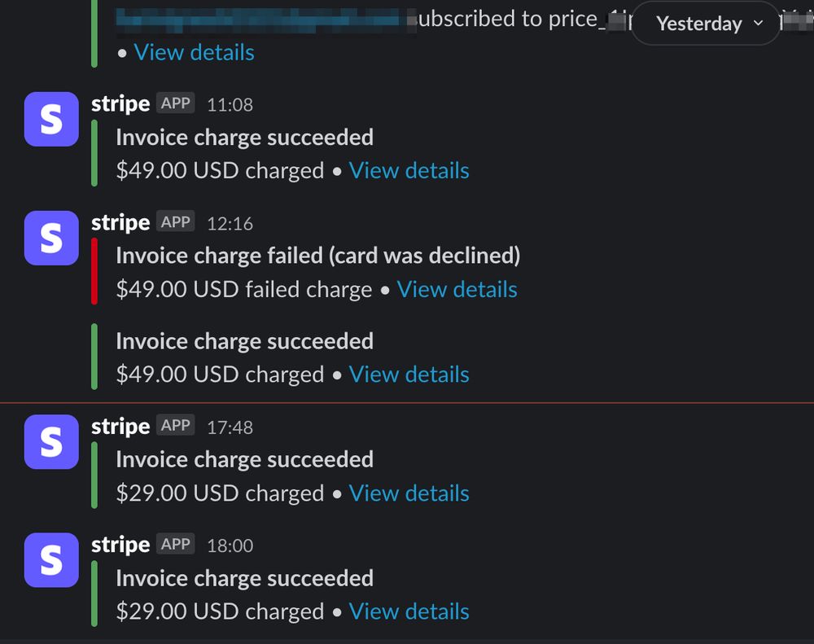The image size is (814, 644).
Task: Open View details under the subscribed message
Action: tap(195, 52)
